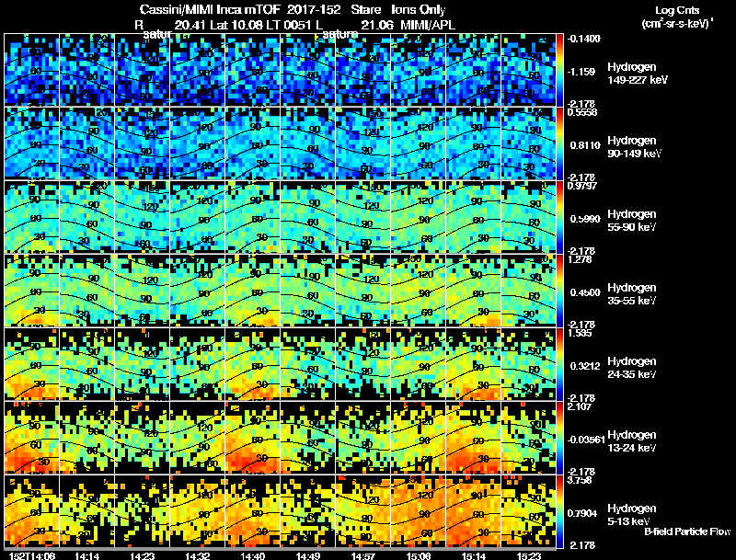736x560 pixels.
Task: Click the '14:32' time axis label
Action: pos(197,555)
